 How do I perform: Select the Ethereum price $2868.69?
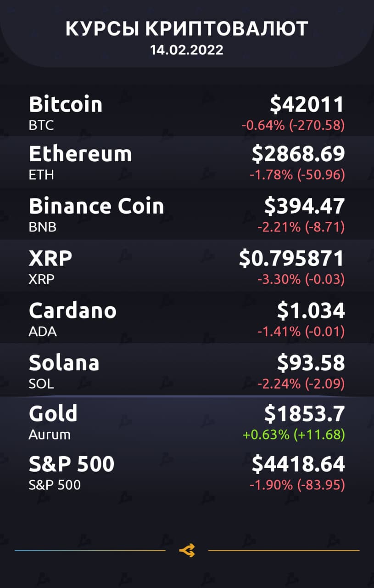pyautogui.click(x=298, y=154)
